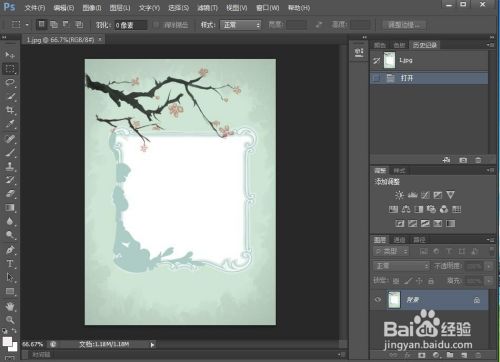This screenshot has height=362, width=500.
Task: Select the Clone Stamp tool
Action: pos(10,166)
